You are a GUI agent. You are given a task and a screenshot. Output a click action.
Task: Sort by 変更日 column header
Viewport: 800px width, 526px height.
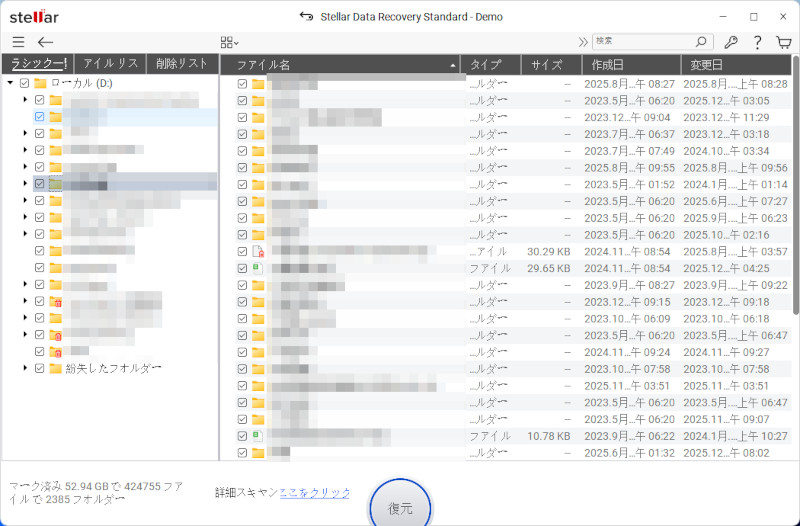pyautogui.click(x=736, y=65)
